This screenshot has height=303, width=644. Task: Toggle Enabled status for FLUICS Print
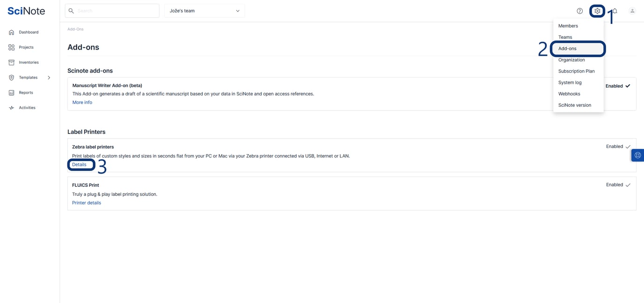[628, 185]
